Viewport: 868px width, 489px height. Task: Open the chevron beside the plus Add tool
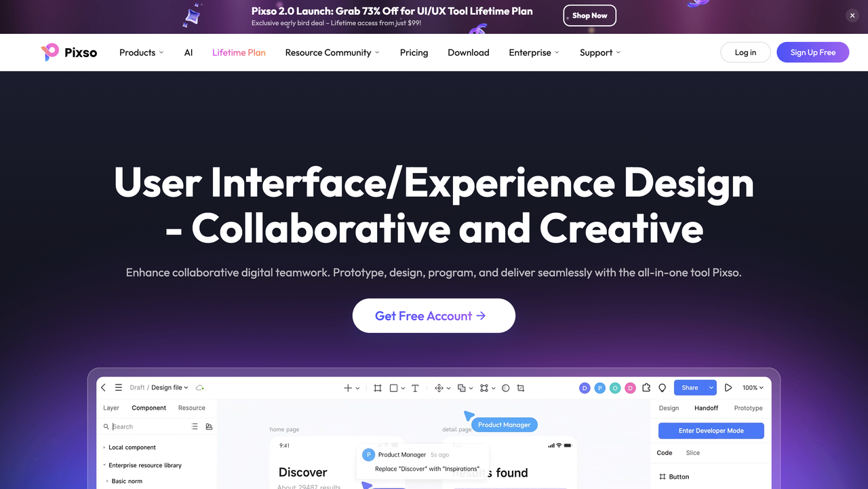coord(357,389)
